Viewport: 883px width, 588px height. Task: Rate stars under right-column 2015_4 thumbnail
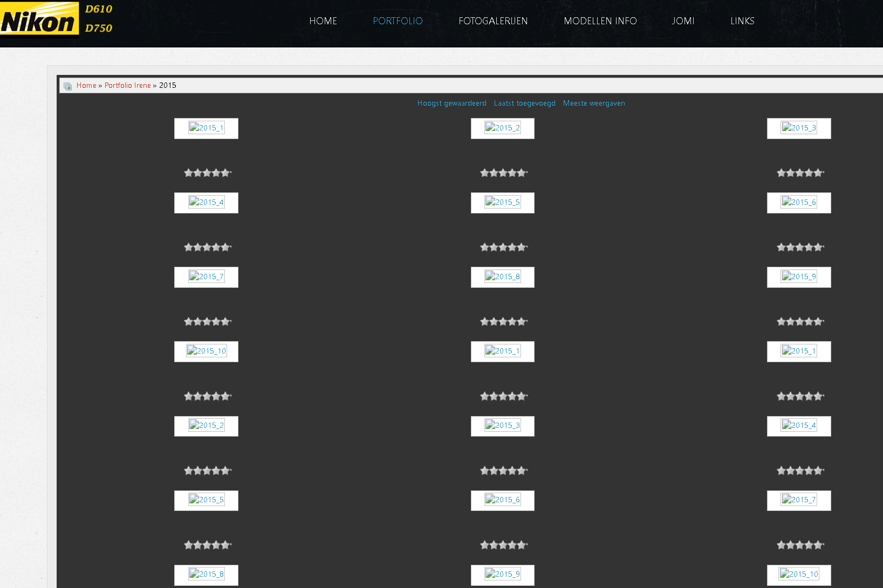[800, 471]
